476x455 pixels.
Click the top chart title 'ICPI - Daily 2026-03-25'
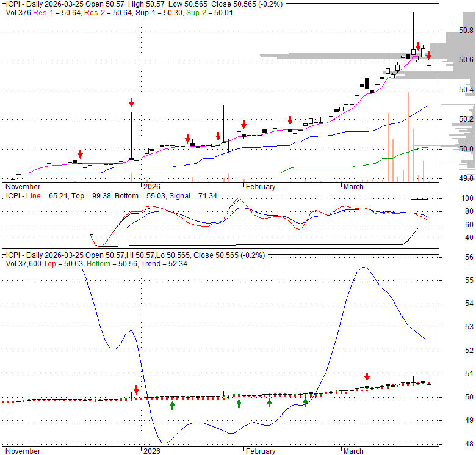[x=44, y=4]
